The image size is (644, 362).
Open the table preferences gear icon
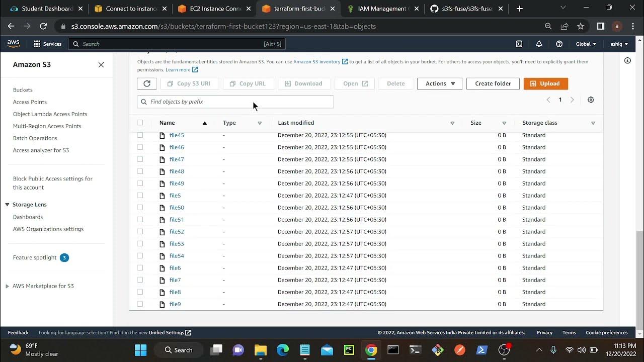(591, 100)
